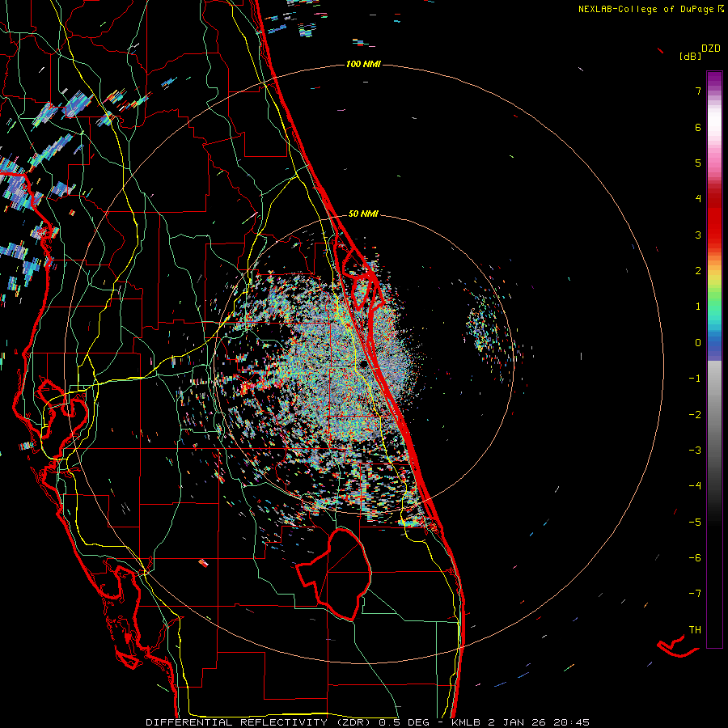This screenshot has width=728, height=728.
Task: Click the 50 NMI range ring label
Action: [363, 214]
